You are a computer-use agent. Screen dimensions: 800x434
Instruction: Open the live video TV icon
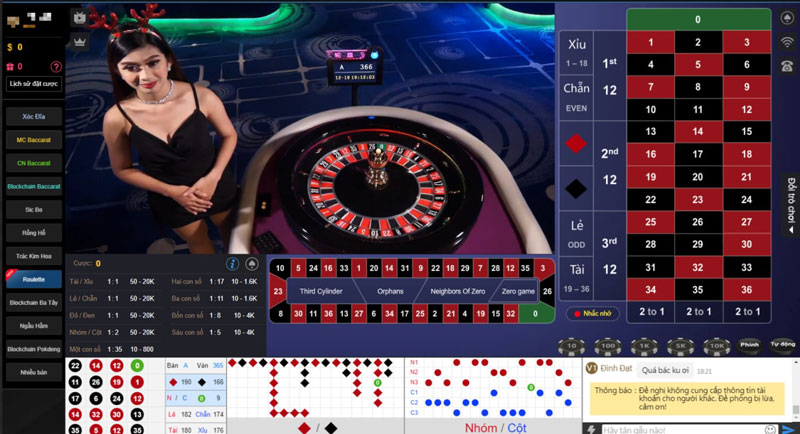coord(80,18)
